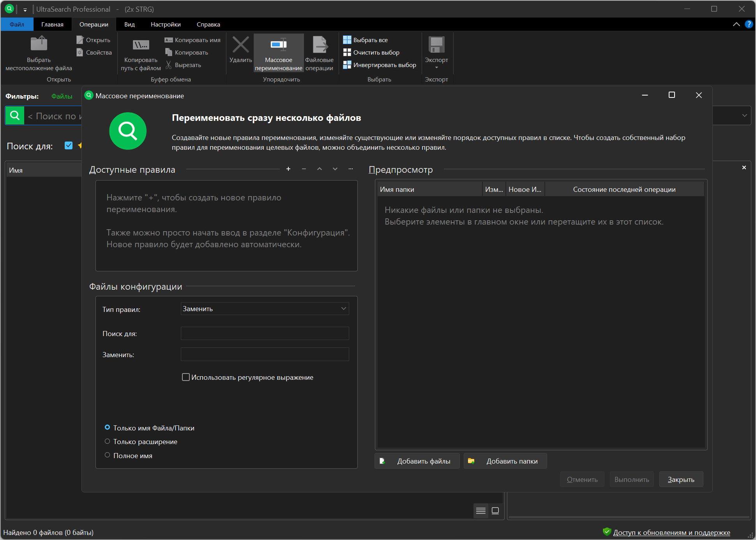Screen dimensions: 756x540
Task: Remove rule using minus icon
Action: tap(304, 169)
